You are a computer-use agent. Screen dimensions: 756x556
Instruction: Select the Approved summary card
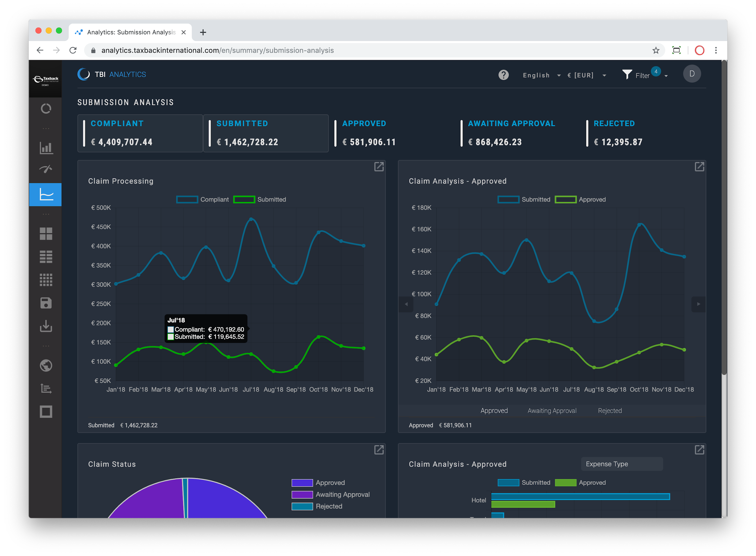(x=391, y=133)
